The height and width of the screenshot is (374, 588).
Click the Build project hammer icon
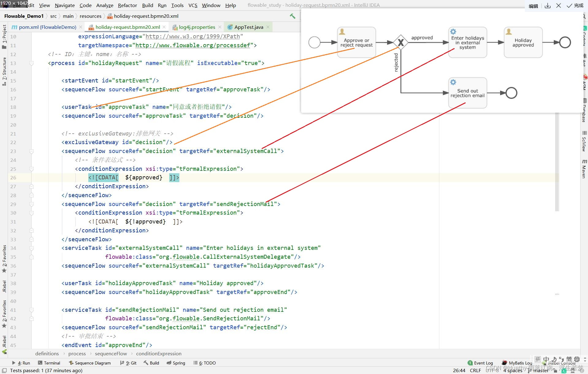point(292,16)
